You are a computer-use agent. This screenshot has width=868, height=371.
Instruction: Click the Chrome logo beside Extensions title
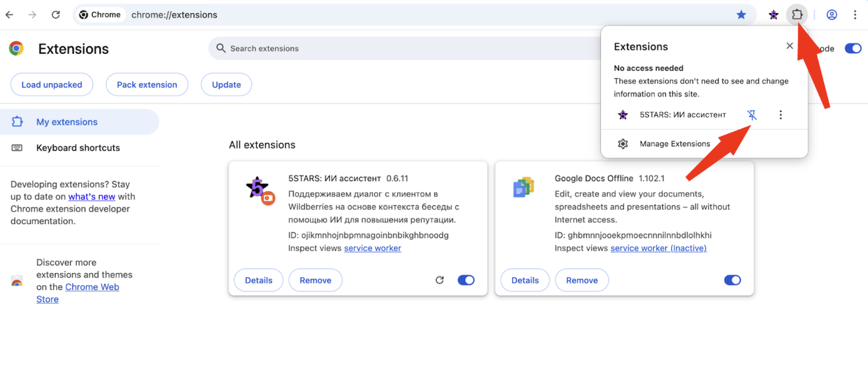pos(17,48)
